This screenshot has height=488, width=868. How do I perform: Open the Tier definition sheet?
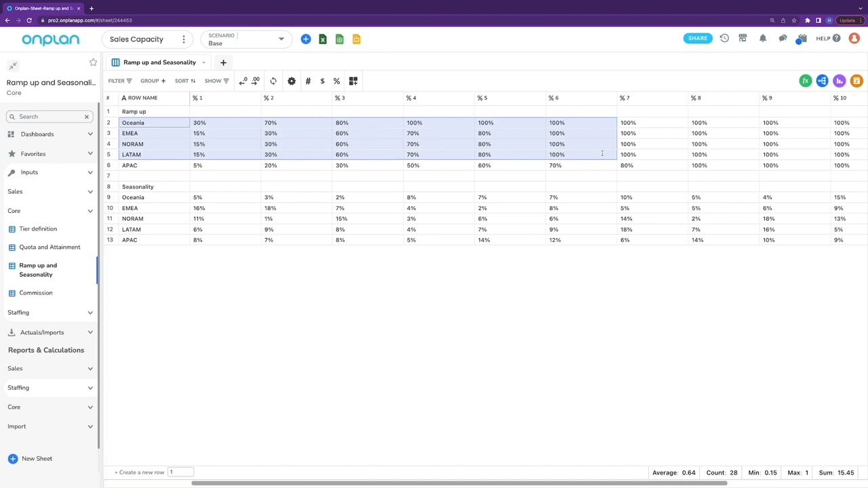(x=38, y=229)
